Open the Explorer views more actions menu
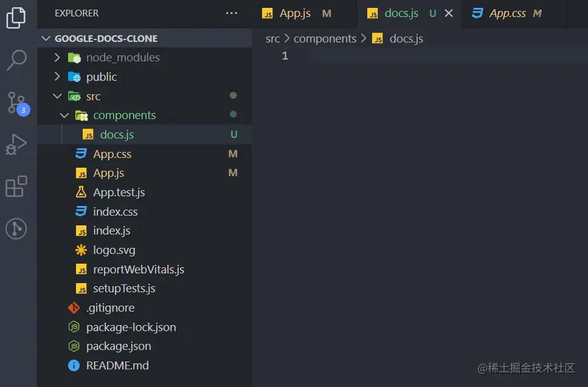 (x=231, y=13)
